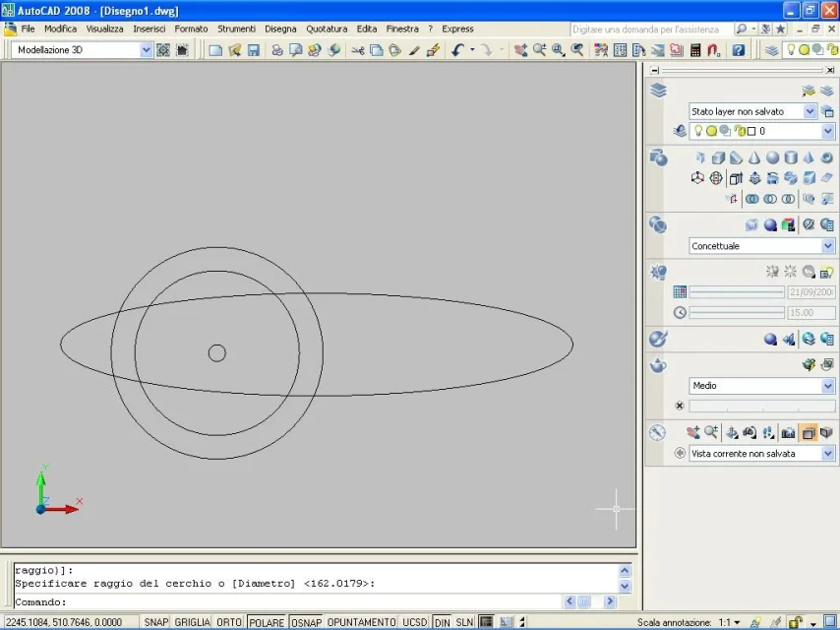Open the Stato layer non salvato dropdown
The height and width of the screenshot is (630, 840).
(x=810, y=111)
